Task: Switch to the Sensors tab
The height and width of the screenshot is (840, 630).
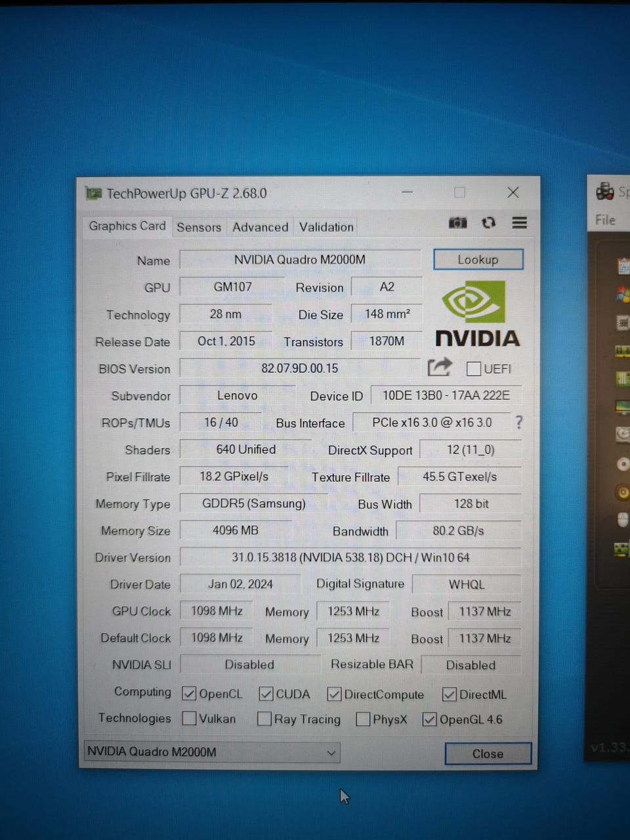Action: tap(199, 227)
